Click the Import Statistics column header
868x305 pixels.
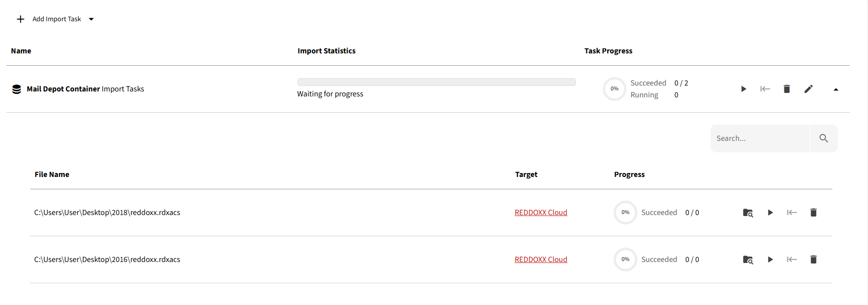point(327,51)
